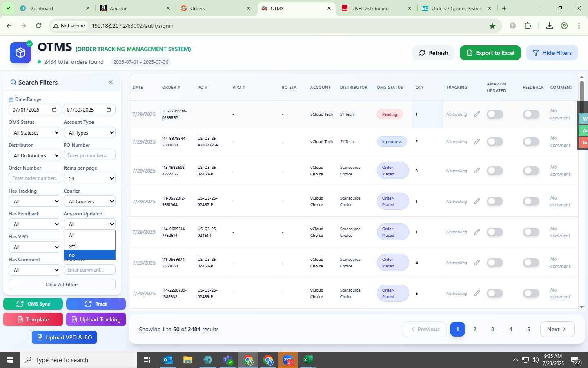This screenshot has height=368, width=588.
Task: Bookmark this page with the star icon
Action: click(492, 26)
